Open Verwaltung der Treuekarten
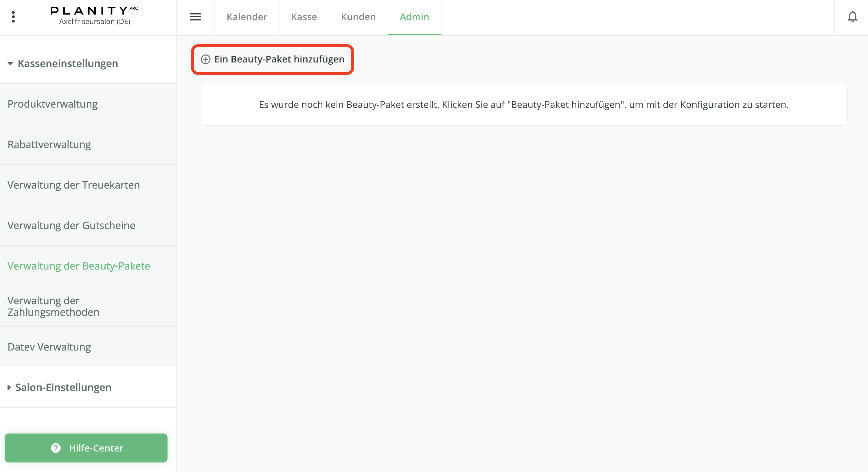 point(73,185)
